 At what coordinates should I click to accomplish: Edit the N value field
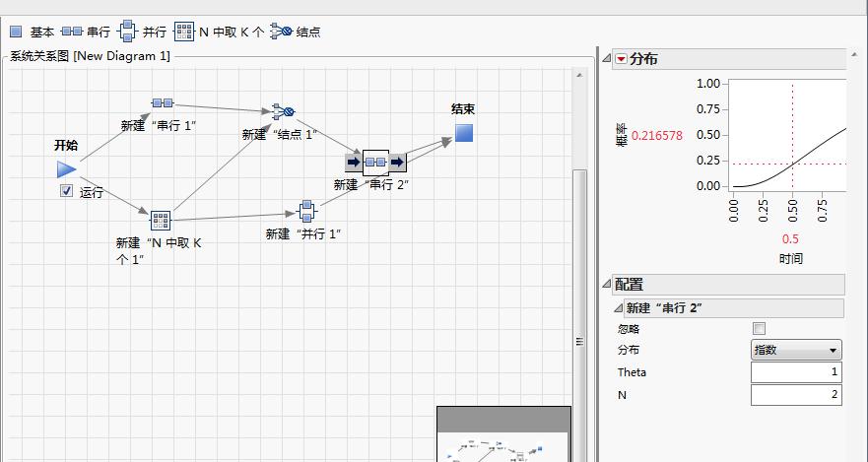tap(796, 395)
